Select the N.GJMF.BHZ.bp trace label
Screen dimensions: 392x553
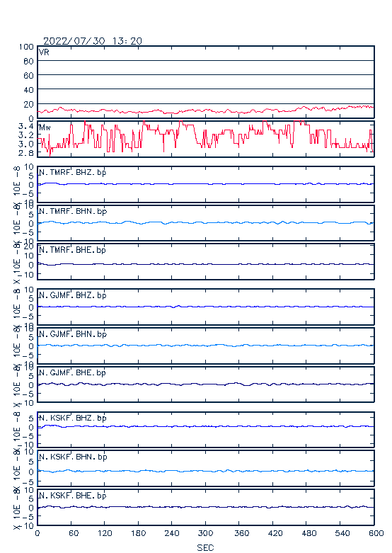pos(73,295)
